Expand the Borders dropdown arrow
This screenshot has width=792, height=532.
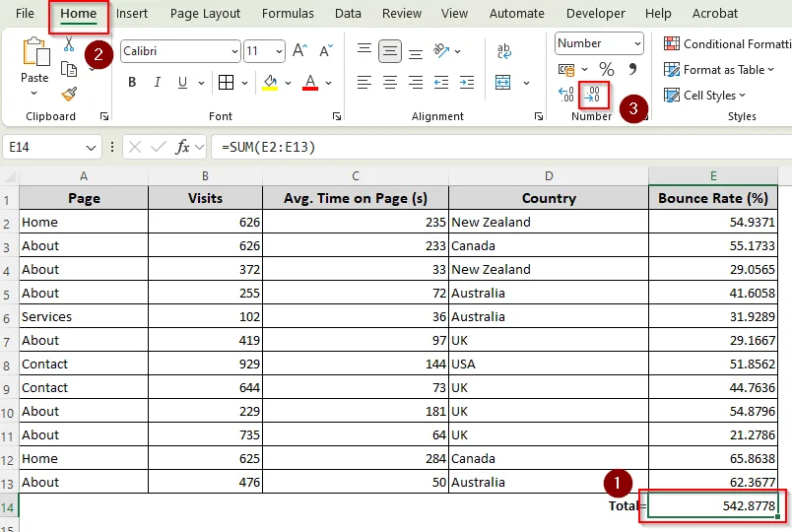[x=244, y=83]
